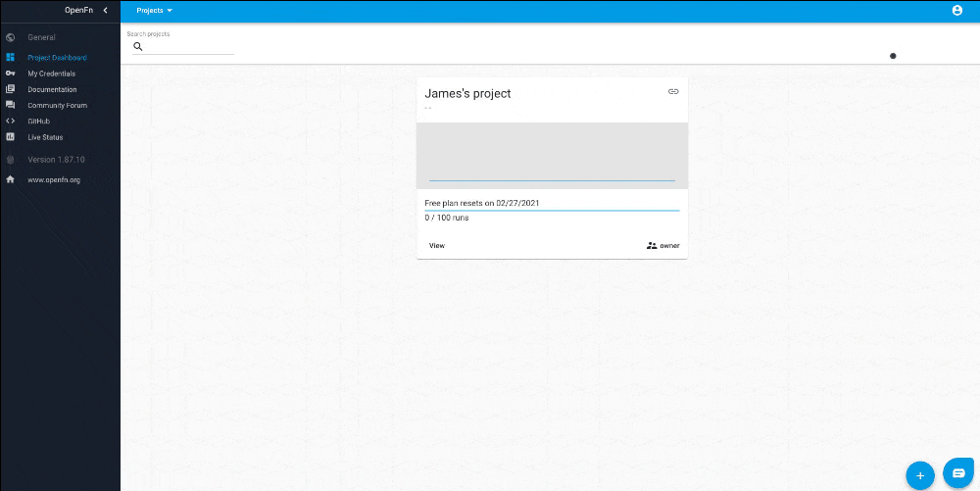
Task: Click the owner role label
Action: 669,245
